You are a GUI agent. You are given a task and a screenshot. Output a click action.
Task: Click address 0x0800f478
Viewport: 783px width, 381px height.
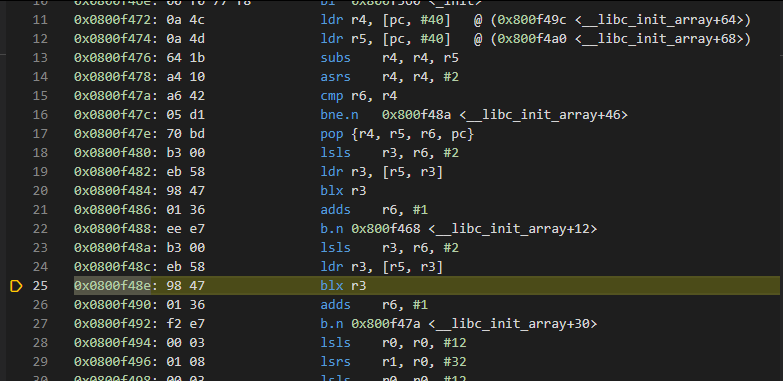coord(112,77)
